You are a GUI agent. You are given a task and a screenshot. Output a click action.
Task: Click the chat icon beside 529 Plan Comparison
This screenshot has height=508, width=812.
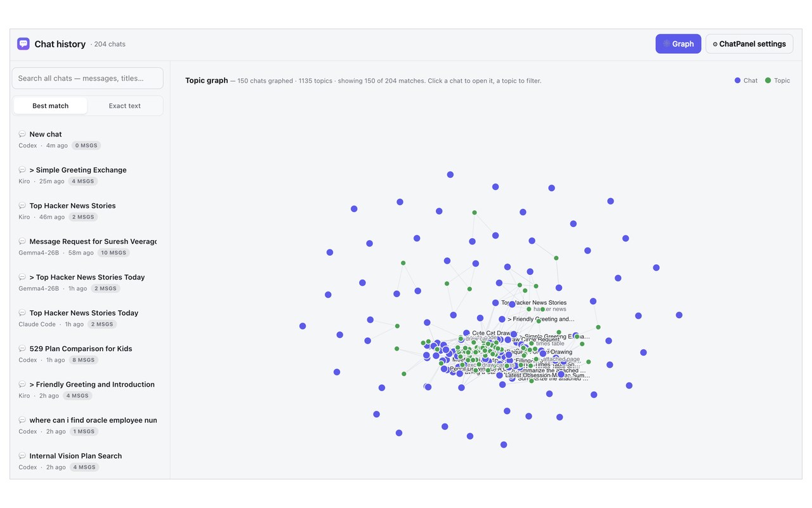(x=22, y=349)
